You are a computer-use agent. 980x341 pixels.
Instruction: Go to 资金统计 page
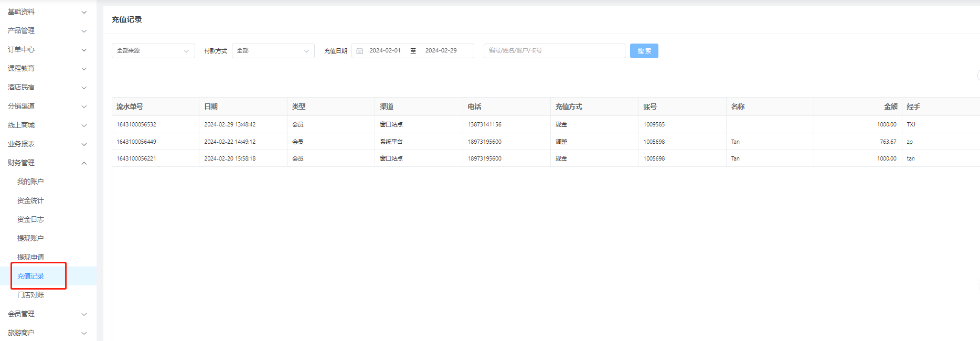click(30, 200)
